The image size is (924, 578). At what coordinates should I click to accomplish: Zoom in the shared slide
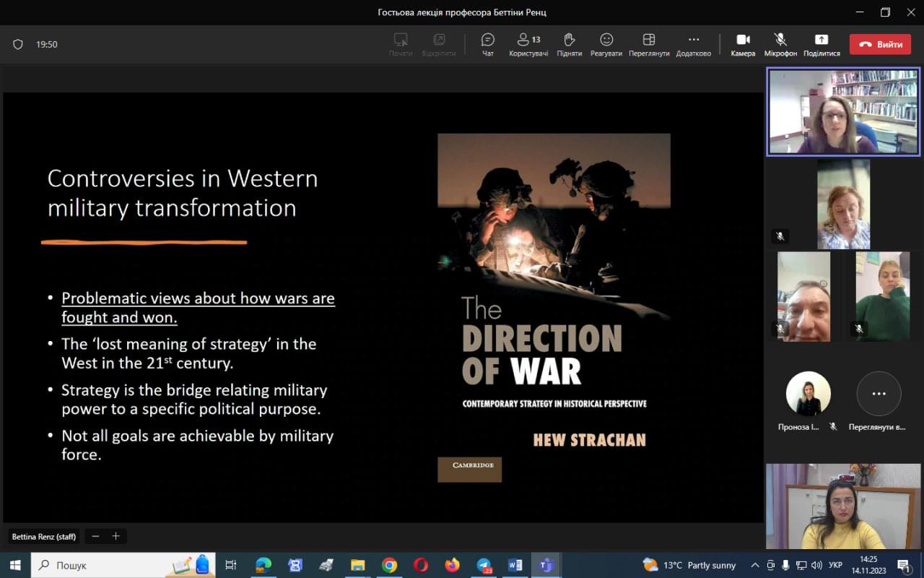click(115, 536)
